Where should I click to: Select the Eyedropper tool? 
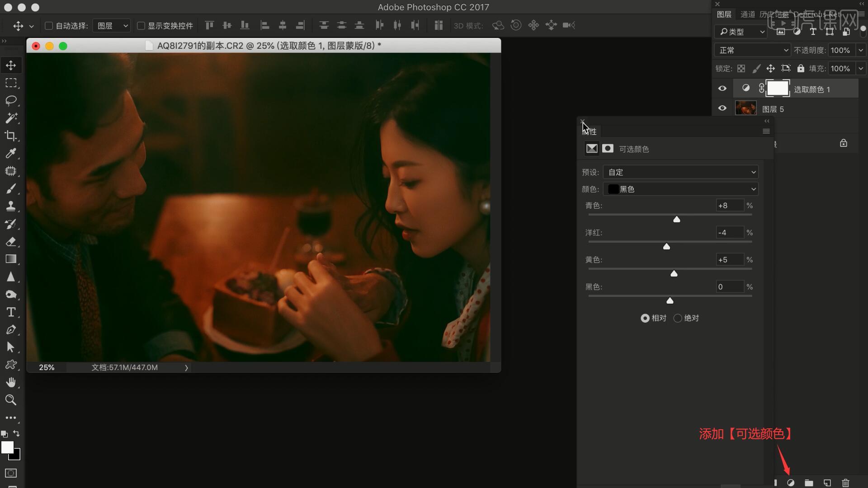[x=11, y=153]
